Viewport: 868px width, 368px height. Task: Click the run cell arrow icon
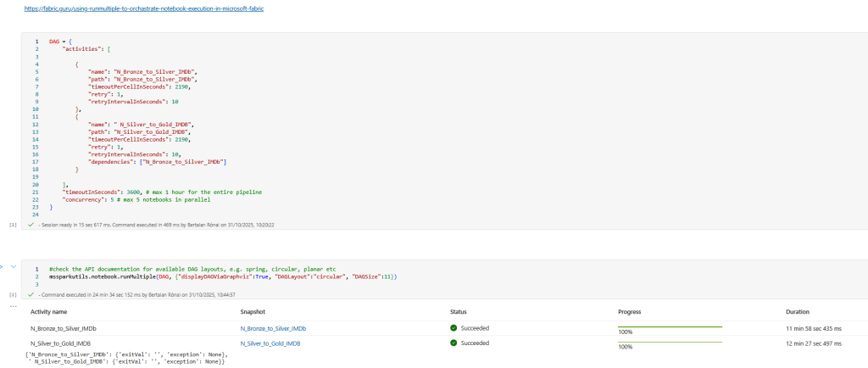pos(3,267)
